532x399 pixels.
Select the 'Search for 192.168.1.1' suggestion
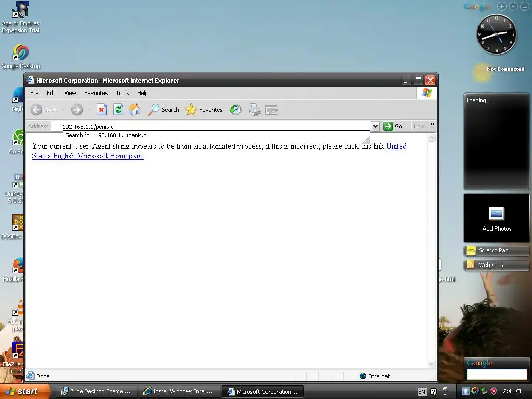(x=216, y=136)
